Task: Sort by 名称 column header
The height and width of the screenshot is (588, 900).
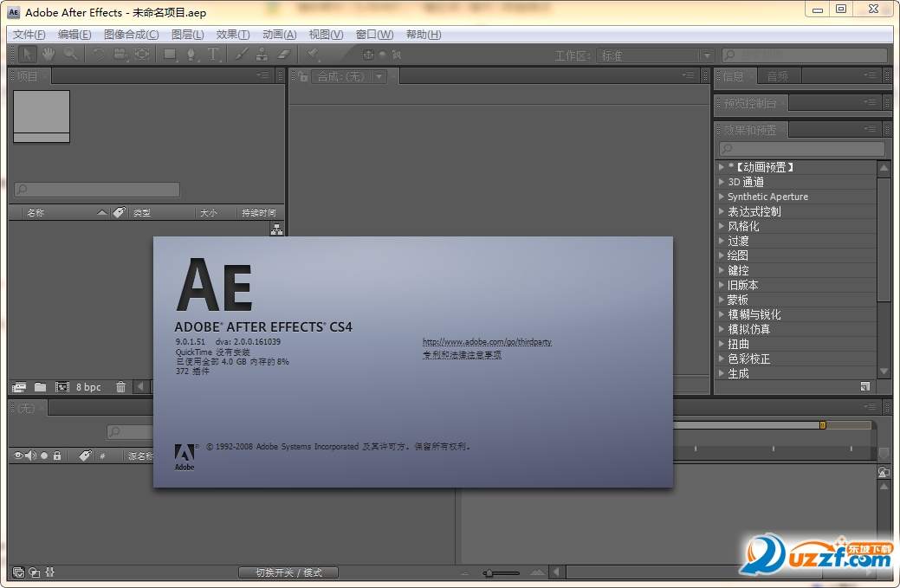Action: click(36, 212)
